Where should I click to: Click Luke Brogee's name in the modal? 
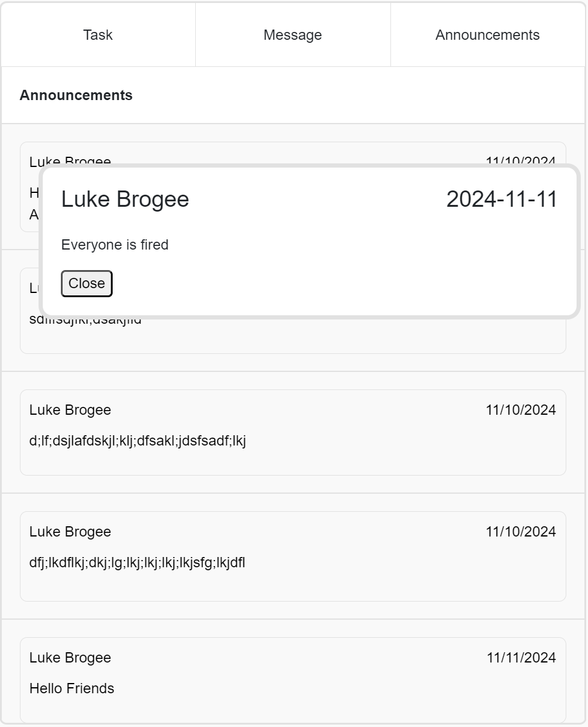click(125, 199)
